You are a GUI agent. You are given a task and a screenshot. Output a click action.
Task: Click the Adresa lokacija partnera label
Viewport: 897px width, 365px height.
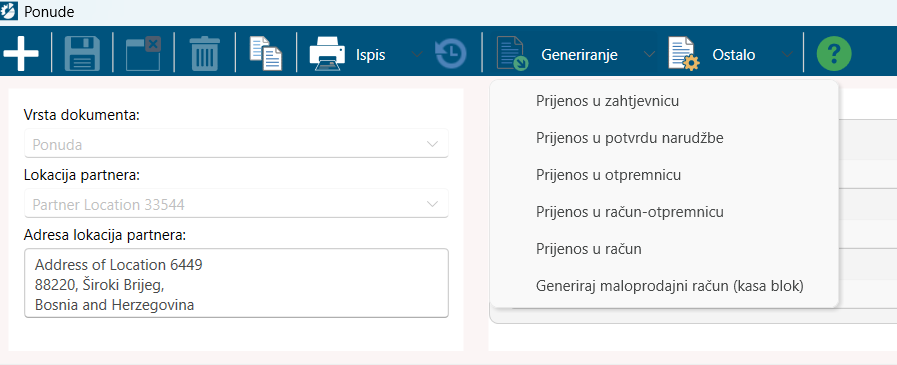[105, 235]
